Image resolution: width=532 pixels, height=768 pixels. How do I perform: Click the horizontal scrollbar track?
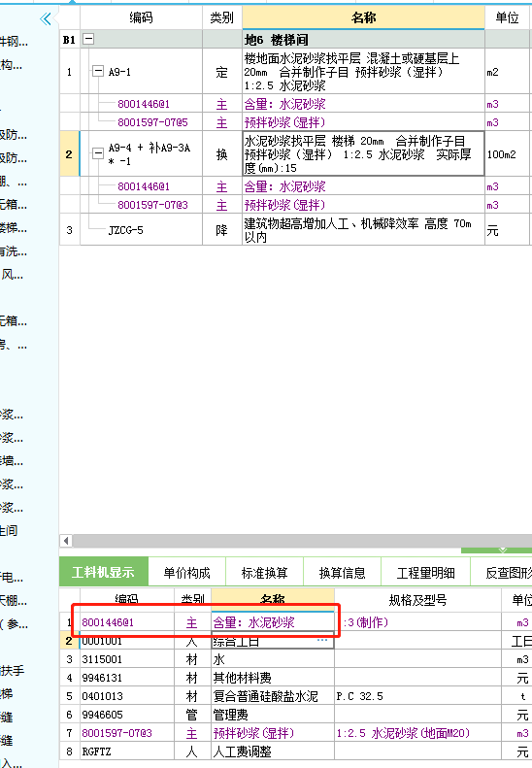click(302, 541)
